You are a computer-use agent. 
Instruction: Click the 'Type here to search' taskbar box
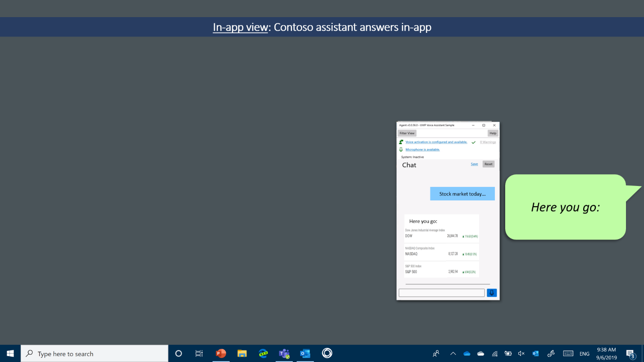pyautogui.click(x=95, y=353)
